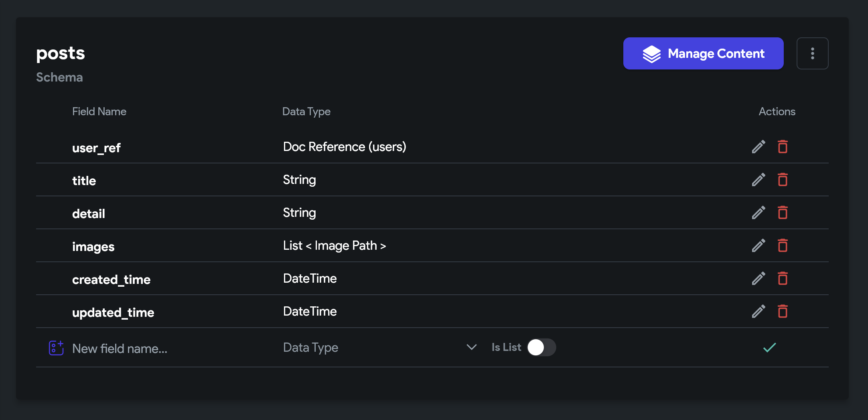Edit the user_ref field
Viewport: 868px width, 420px height.
point(758,147)
